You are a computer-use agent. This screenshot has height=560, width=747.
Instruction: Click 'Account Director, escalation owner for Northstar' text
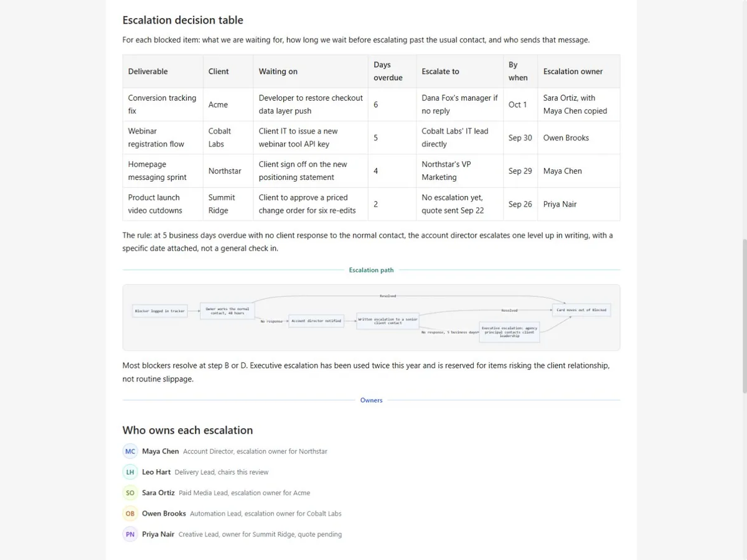tap(255, 452)
